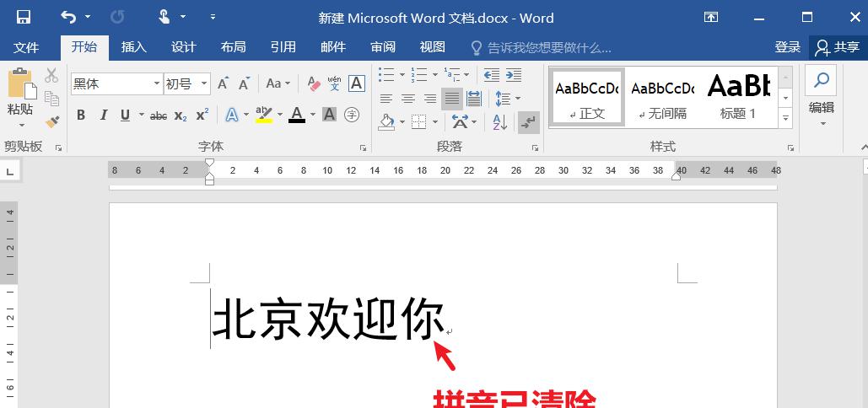The width and height of the screenshot is (868, 408).
Task: Toggle italic formatting
Action: [x=104, y=115]
